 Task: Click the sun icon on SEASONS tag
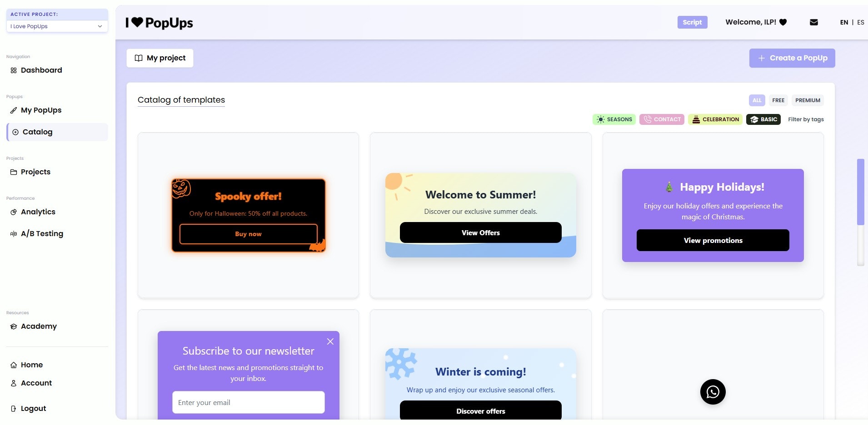[600, 119]
